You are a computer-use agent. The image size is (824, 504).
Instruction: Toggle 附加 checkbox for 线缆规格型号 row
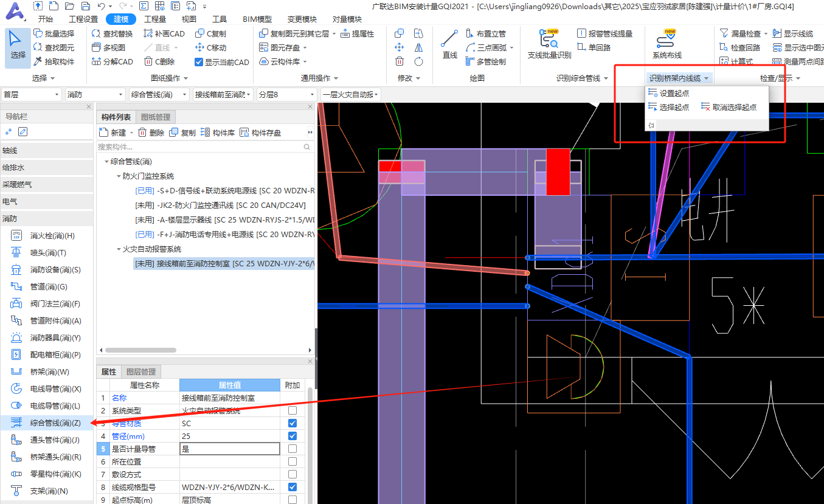click(293, 487)
